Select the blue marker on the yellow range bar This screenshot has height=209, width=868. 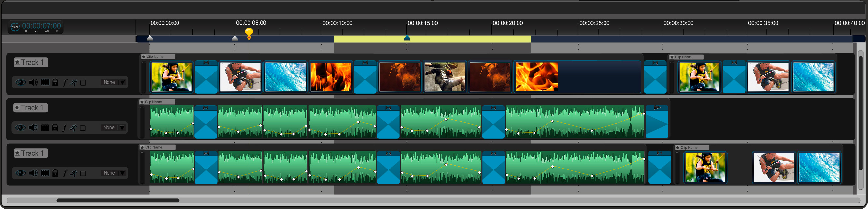[x=407, y=38]
